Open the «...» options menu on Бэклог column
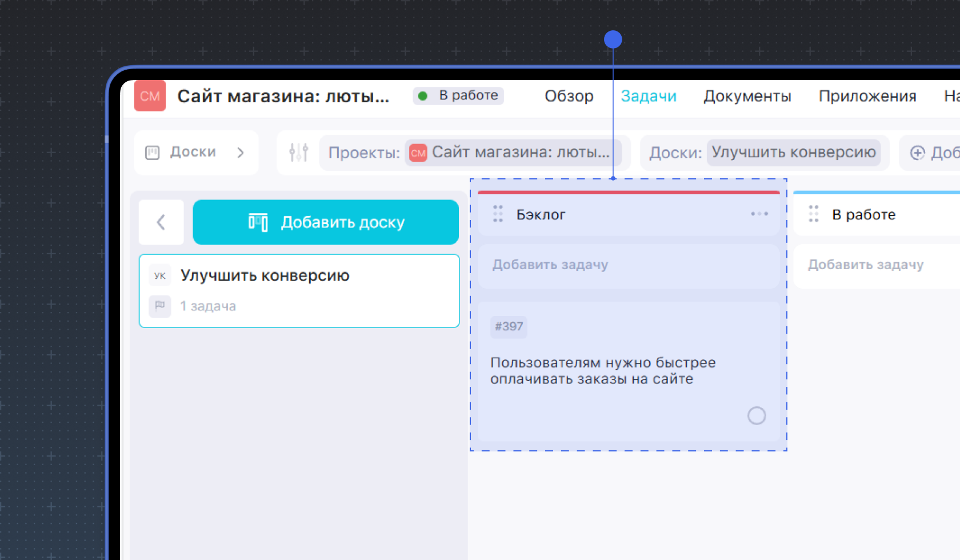The width and height of the screenshot is (960, 560). tap(759, 214)
